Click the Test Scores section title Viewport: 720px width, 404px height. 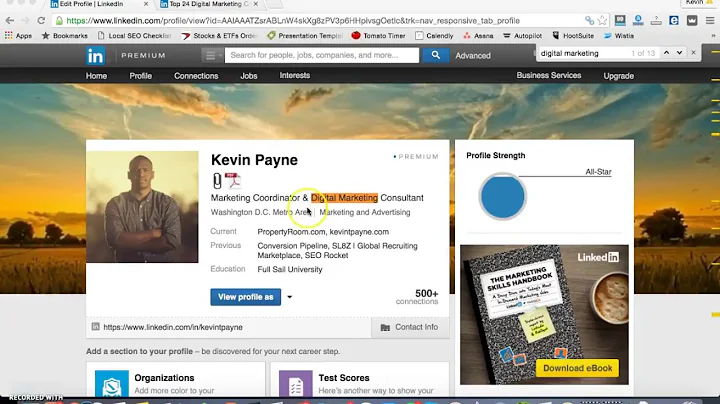coord(344,378)
